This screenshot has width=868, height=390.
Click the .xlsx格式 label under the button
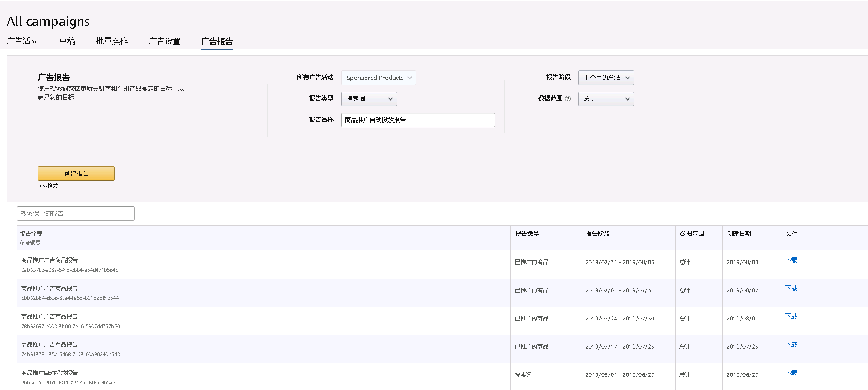click(x=48, y=186)
